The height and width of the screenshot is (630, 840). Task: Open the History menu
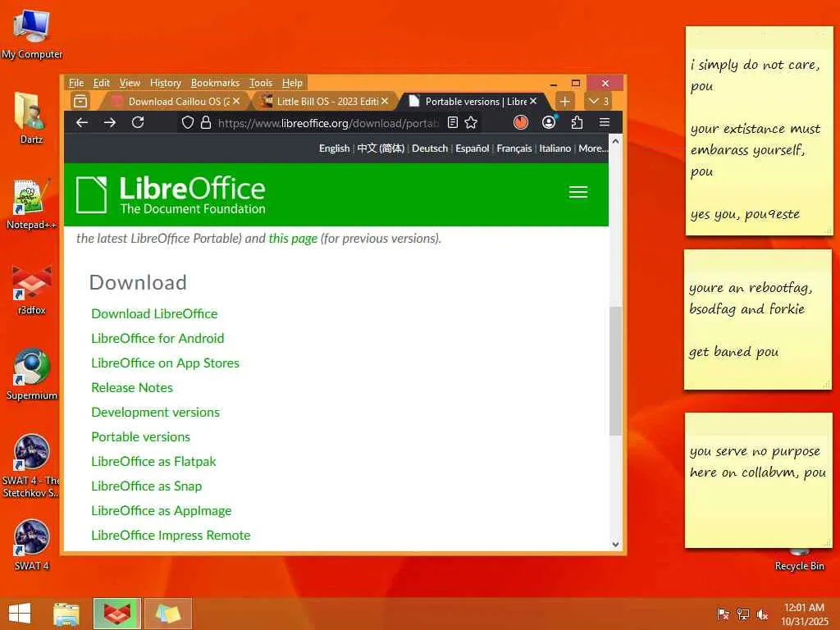(166, 83)
